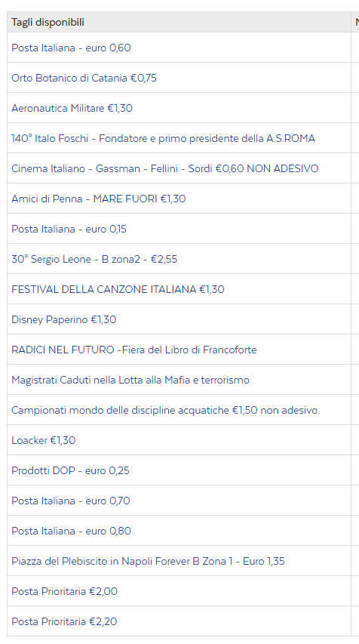Screen dimensions: 359x644
Task: Select Cinema Italiano Gassman Fellini Sordi stamp
Action: click(x=165, y=169)
